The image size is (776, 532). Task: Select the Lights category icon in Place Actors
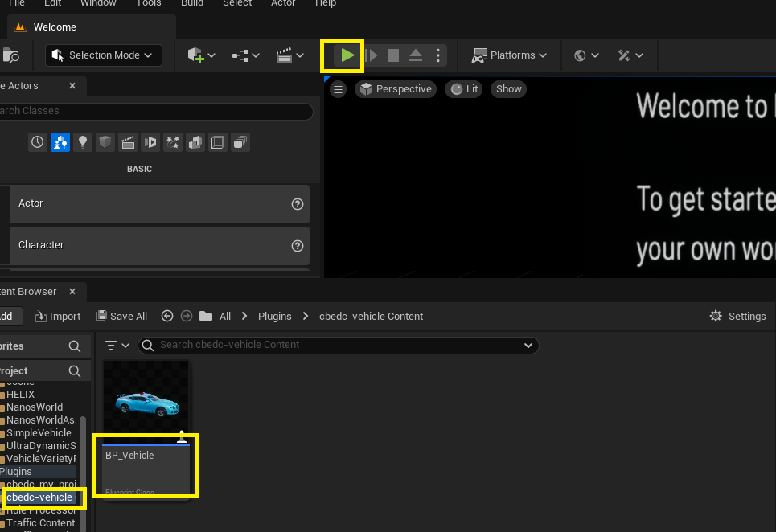83,142
